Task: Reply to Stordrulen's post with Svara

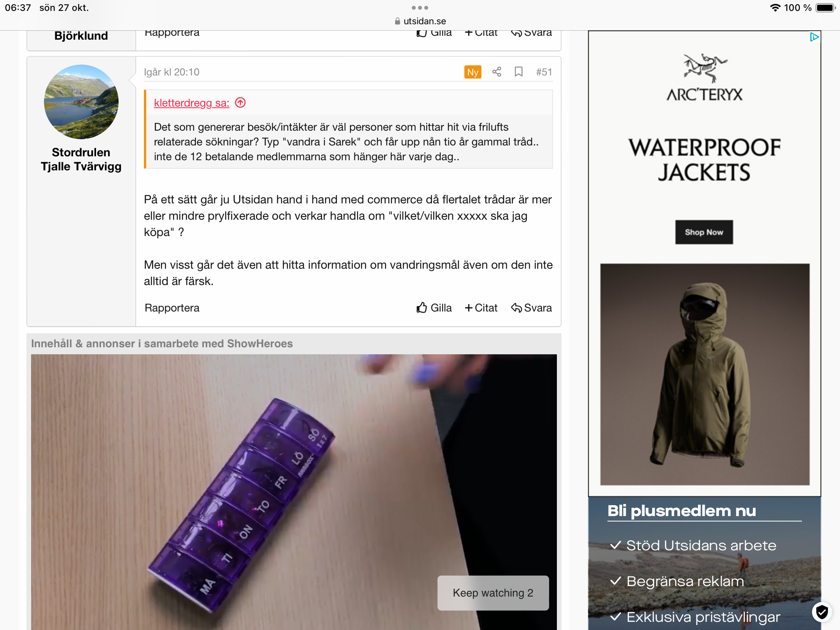Action: click(x=531, y=308)
